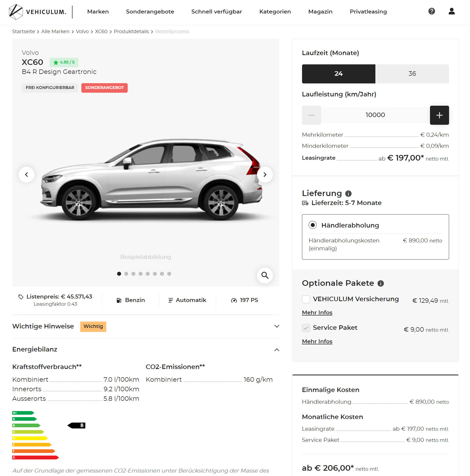This screenshot has height=476, width=470.
Task: Show previous car image
Action: point(26,175)
